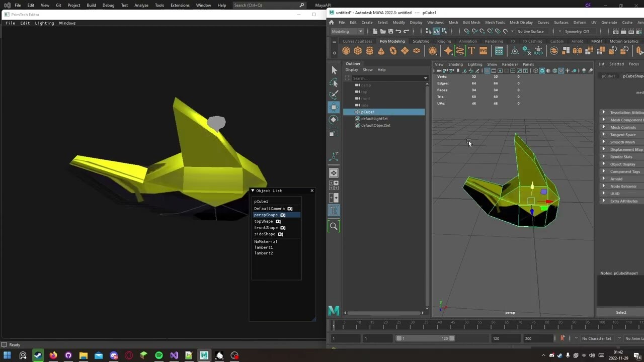This screenshot has width=644, height=362.
Task: Switch to the Sculpting shelf tab
Action: click(421, 41)
